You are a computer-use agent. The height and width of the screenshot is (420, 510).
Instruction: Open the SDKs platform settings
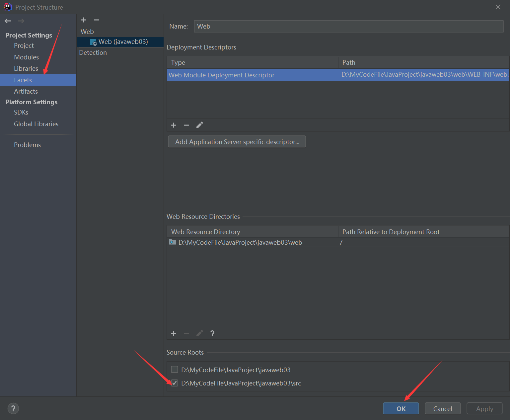[x=21, y=112]
